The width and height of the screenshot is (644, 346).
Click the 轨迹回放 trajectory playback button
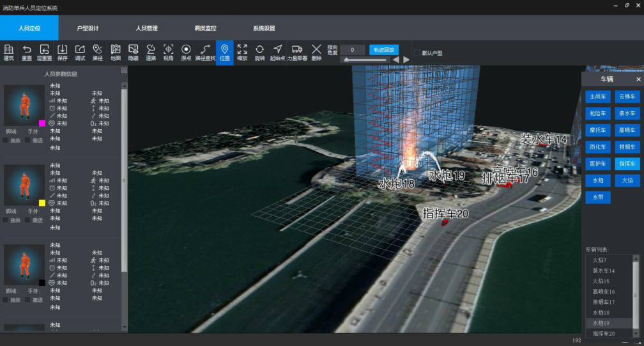(x=384, y=50)
